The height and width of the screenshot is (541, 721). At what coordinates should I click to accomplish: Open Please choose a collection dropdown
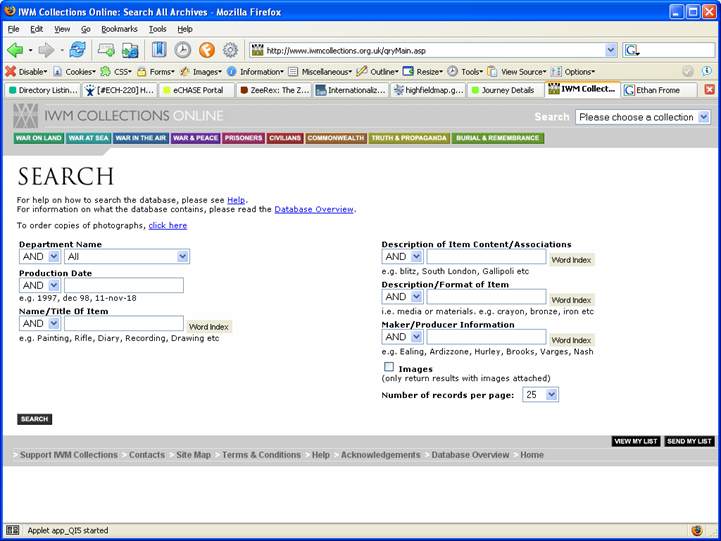[642, 117]
